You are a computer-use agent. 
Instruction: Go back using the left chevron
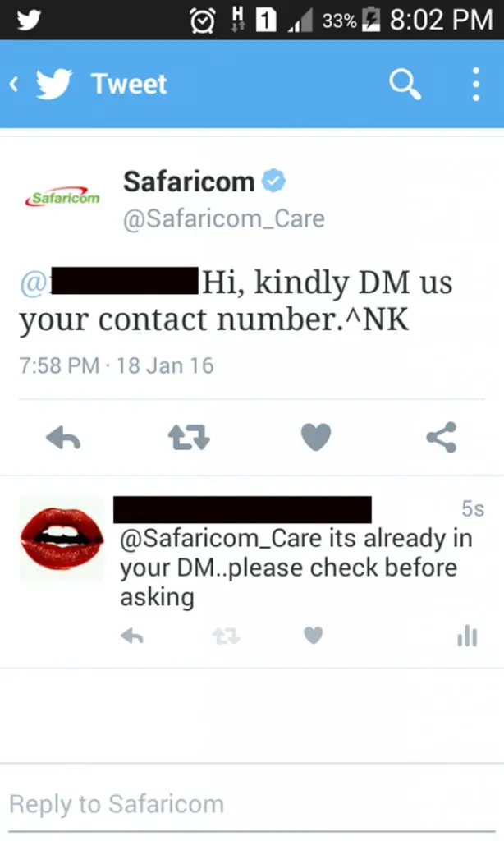click(x=15, y=85)
